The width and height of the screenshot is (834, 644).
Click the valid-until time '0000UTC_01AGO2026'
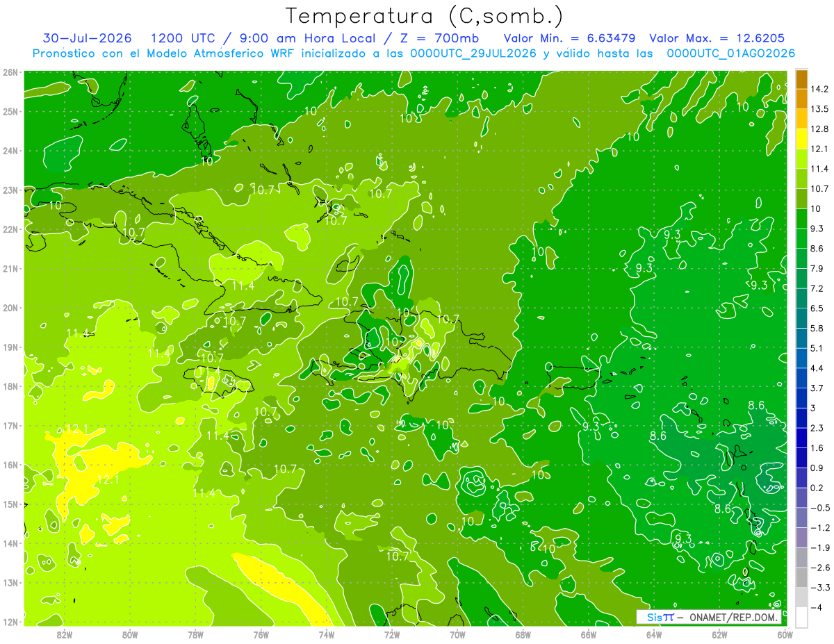click(730, 53)
